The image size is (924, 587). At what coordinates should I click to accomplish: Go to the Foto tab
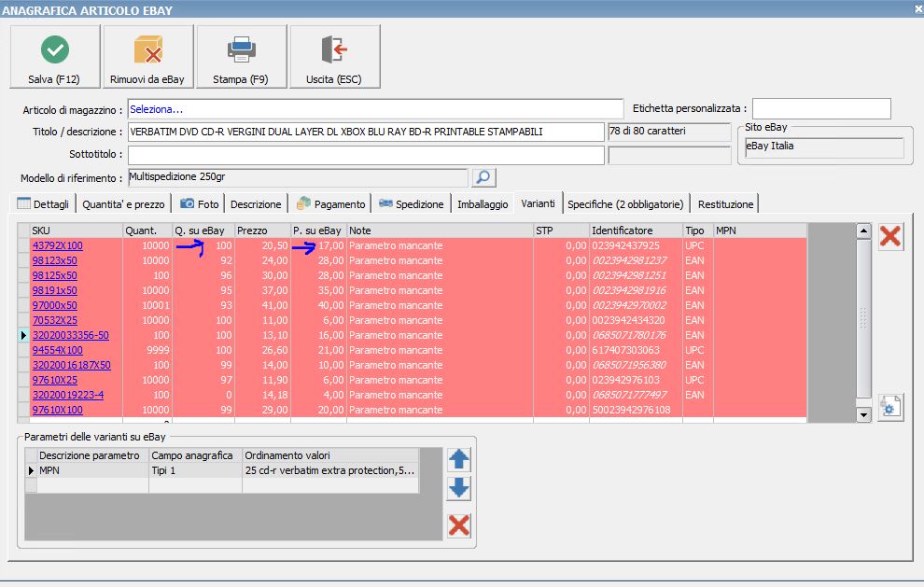tap(200, 204)
